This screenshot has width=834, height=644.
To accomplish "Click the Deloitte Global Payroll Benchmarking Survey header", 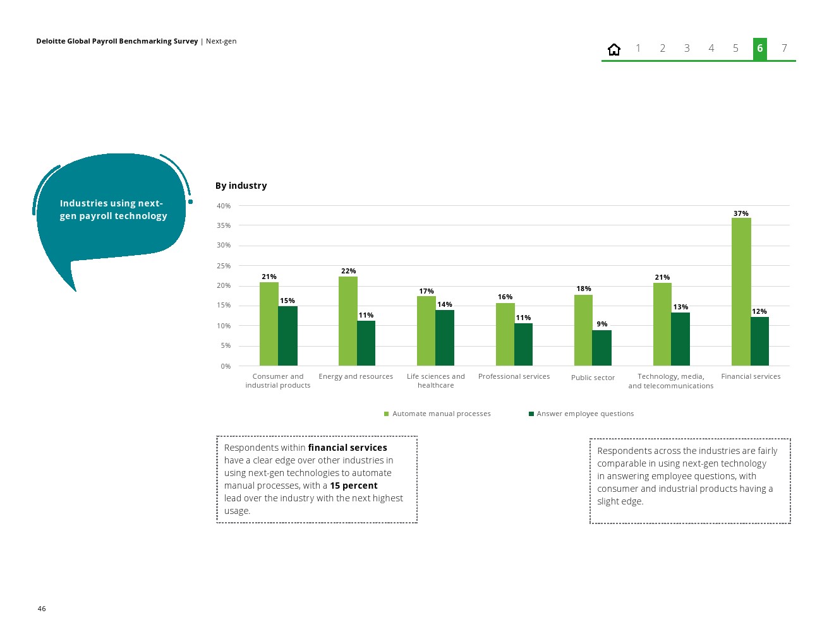I will [117, 41].
